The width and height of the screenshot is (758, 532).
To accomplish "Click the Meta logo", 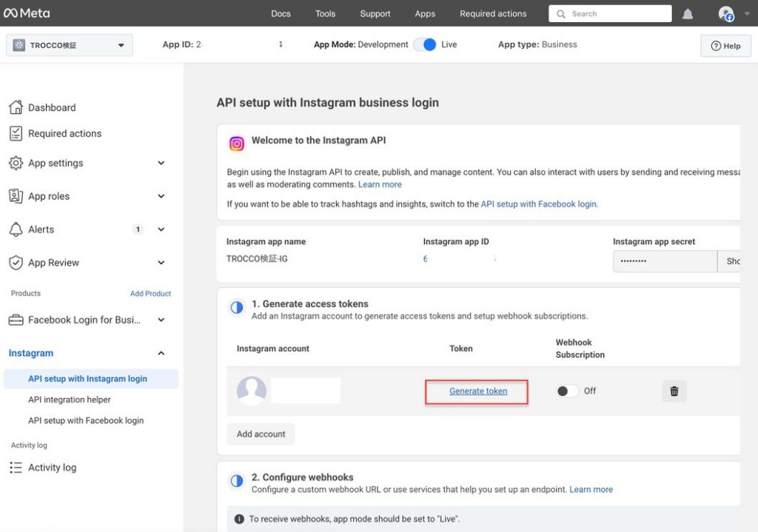I will 27,13.
